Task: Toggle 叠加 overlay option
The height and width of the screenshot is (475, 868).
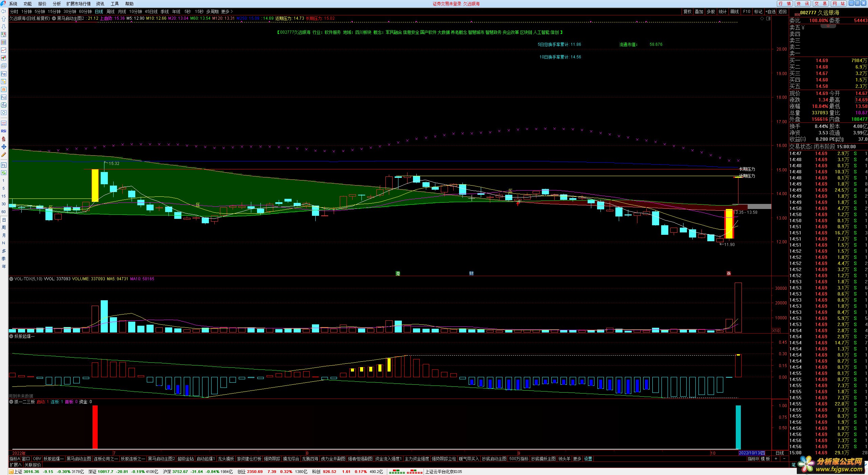Action: pos(699,12)
